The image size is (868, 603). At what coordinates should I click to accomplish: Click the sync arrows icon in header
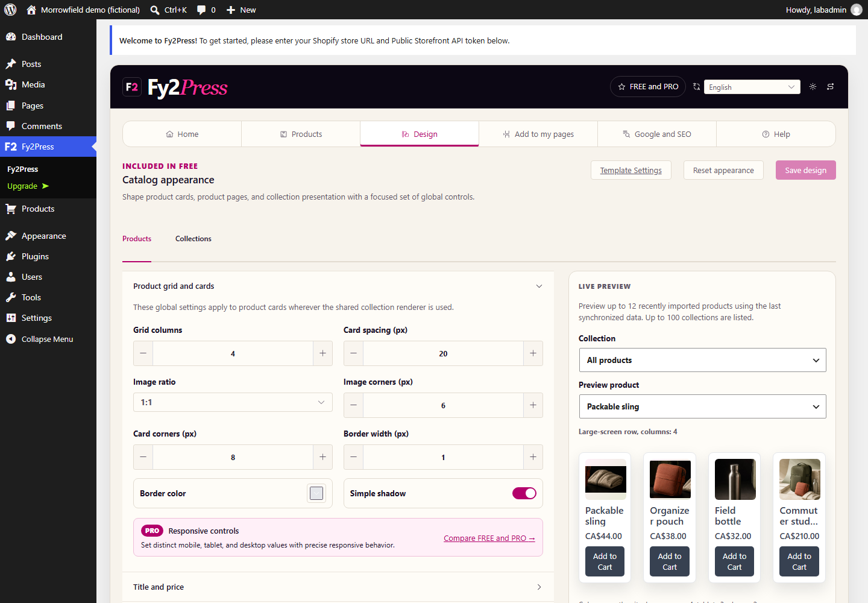click(830, 87)
